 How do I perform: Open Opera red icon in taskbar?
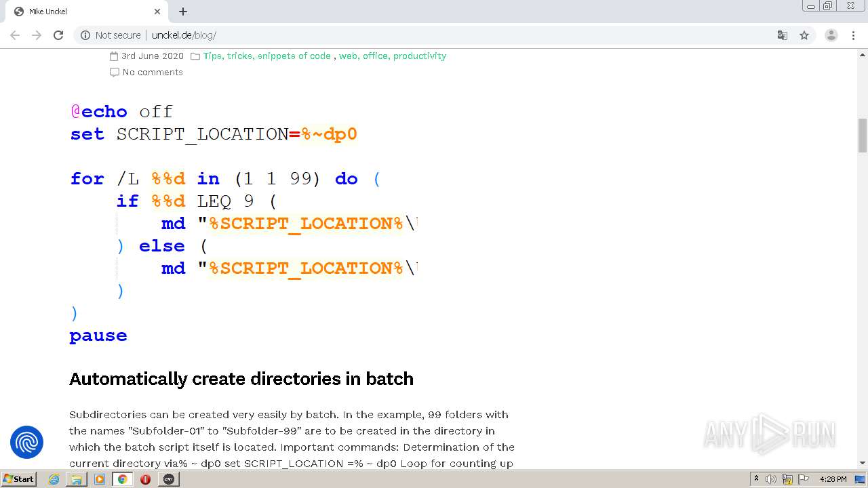tap(145, 479)
